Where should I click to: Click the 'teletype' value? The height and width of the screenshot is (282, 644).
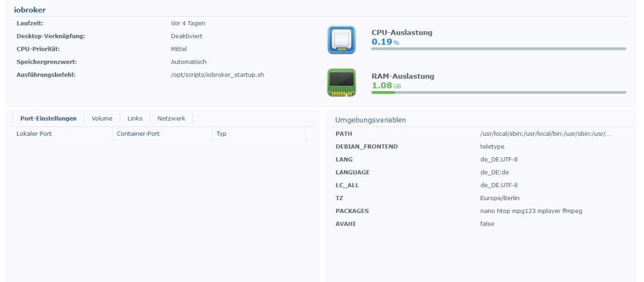coord(492,147)
